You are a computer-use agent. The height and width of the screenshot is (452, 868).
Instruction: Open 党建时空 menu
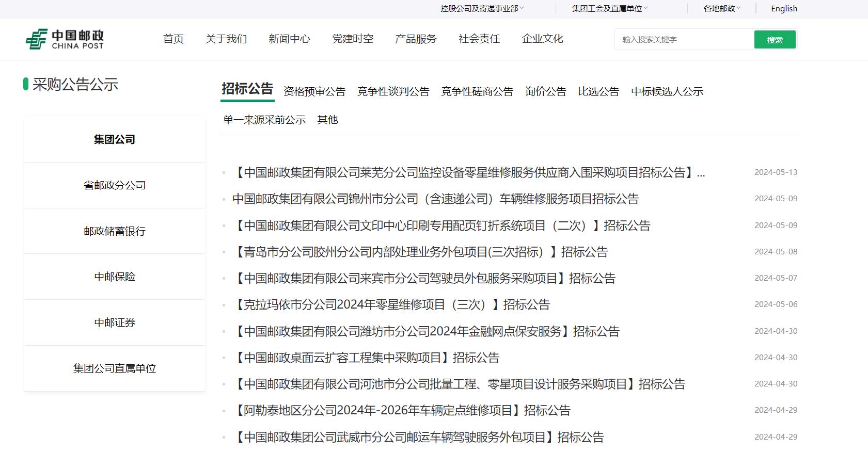click(x=353, y=39)
